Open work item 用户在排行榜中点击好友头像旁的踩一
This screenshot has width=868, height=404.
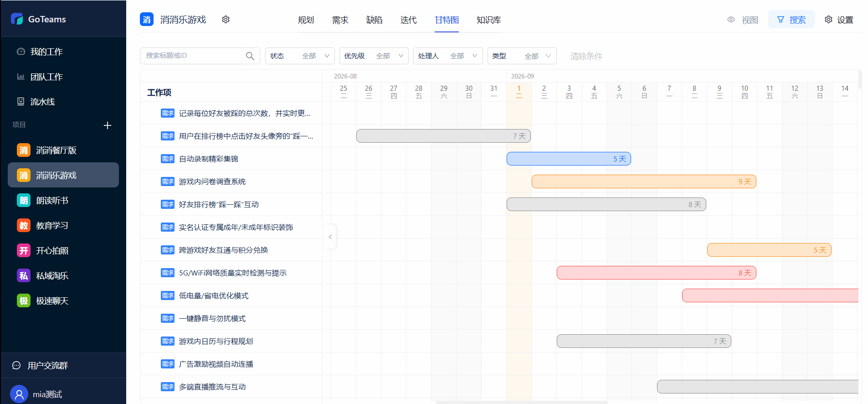(246, 136)
